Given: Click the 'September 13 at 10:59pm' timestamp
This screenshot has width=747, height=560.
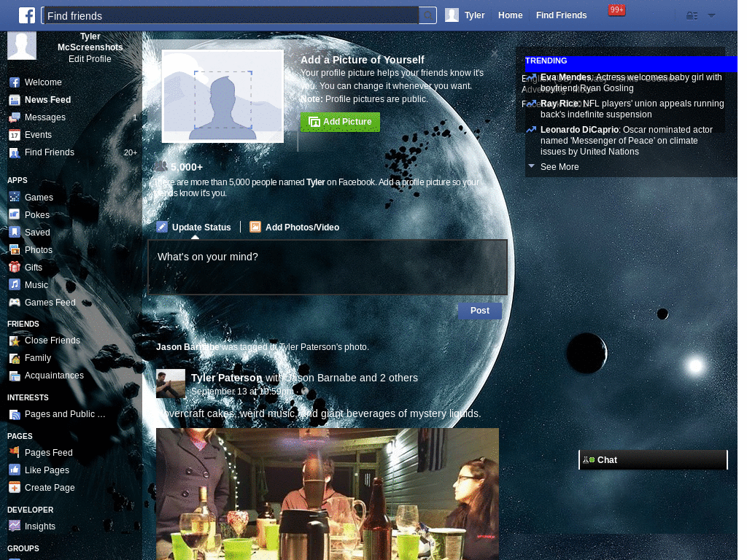Looking at the screenshot, I should (242, 392).
